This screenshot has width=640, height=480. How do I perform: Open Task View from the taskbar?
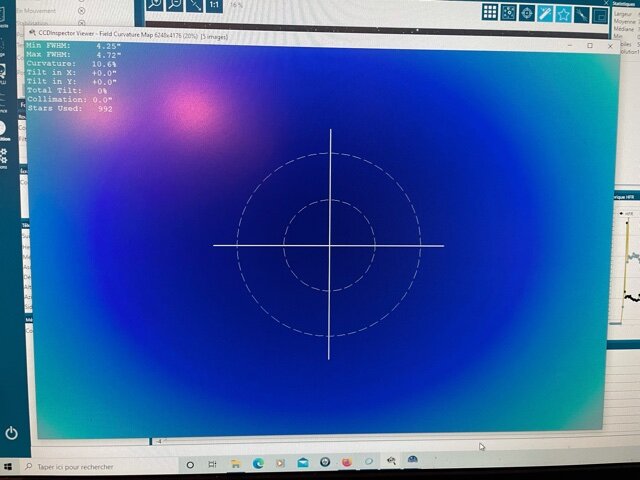[212, 464]
